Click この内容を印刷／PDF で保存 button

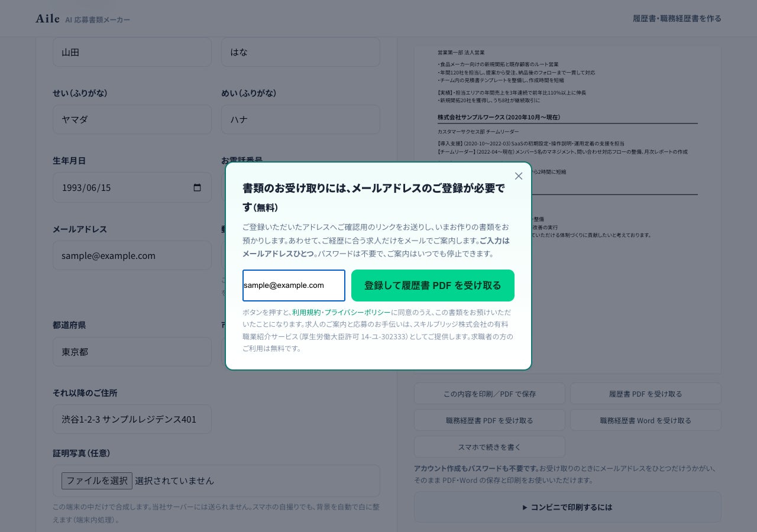(x=490, y=394)
